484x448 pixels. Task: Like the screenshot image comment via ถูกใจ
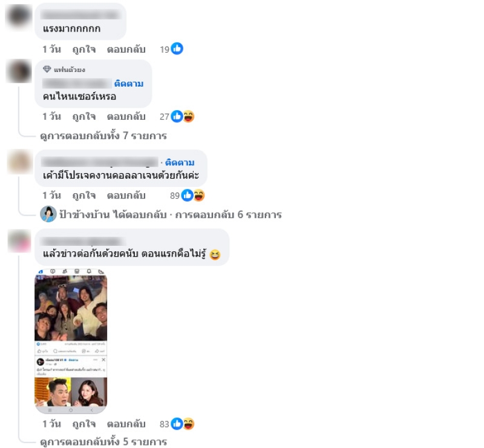(84, 424)
